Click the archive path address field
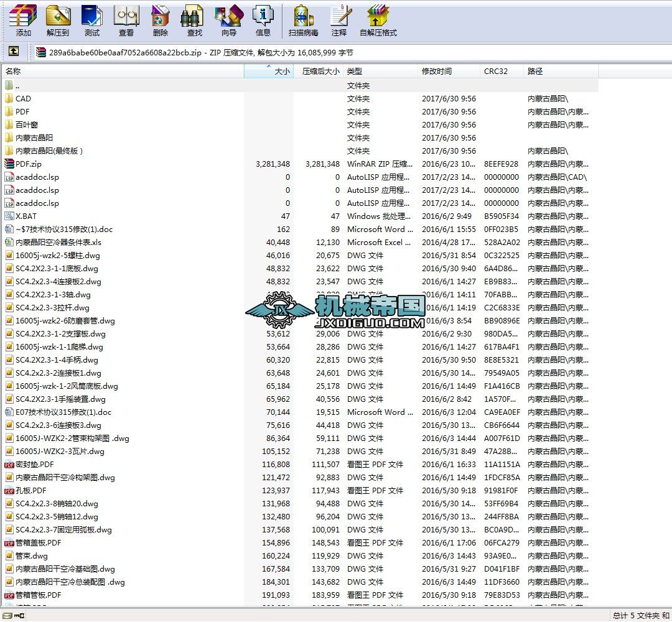672x622 pixels. (353, 53)
